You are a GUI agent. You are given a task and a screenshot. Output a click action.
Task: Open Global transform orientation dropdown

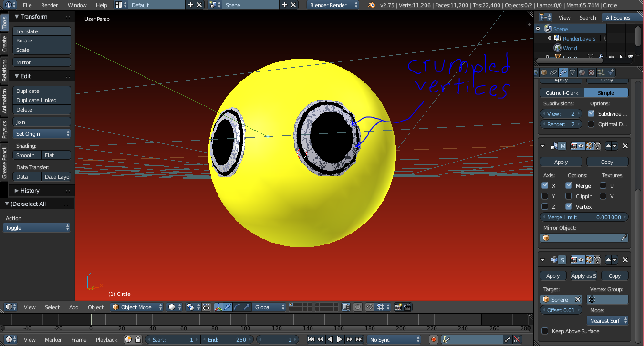coord(269,307)
